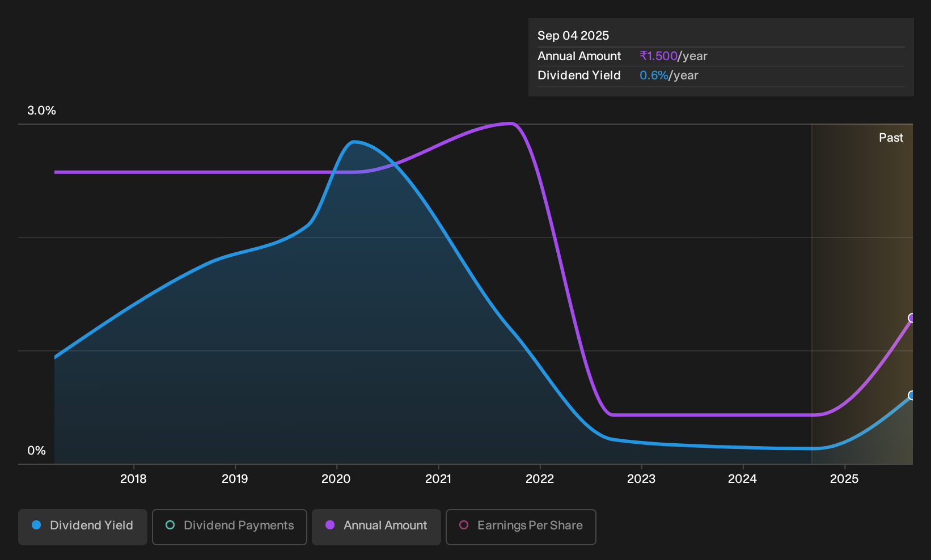Click the ₹1.500/year annual amount value
This screenshot has height=560, width=931.
pyautogui.click(x=674, y=56)
